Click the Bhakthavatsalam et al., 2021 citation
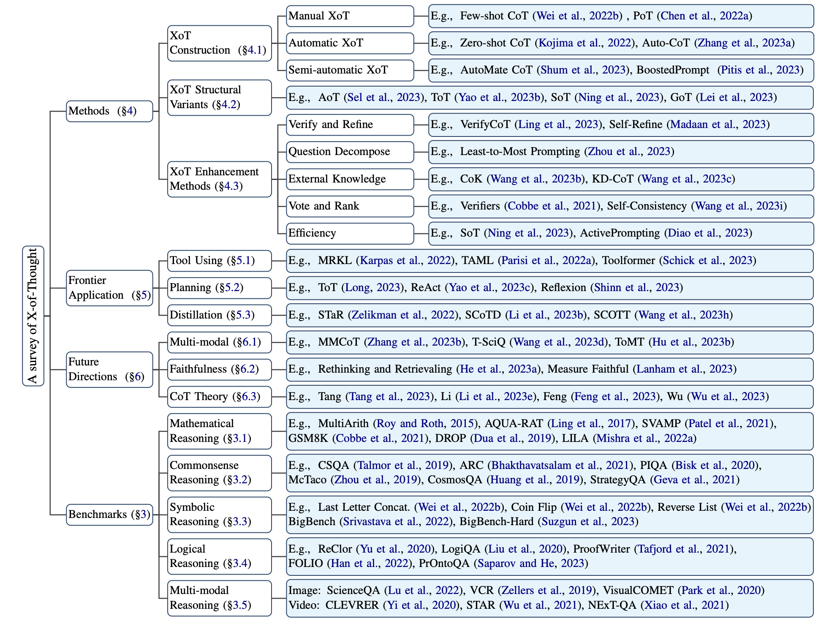Viewport: 840px width, 624px height. point(559,466)
